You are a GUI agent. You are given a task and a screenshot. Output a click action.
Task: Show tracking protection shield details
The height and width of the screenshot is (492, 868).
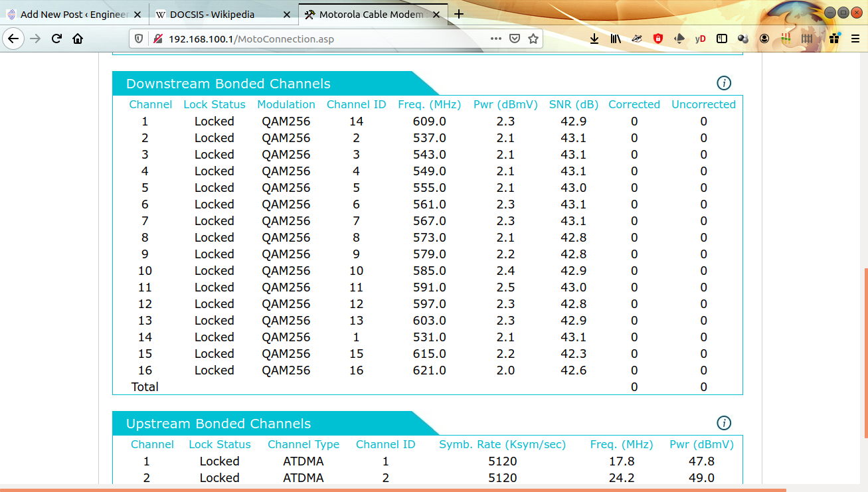[x=139, y=39]
